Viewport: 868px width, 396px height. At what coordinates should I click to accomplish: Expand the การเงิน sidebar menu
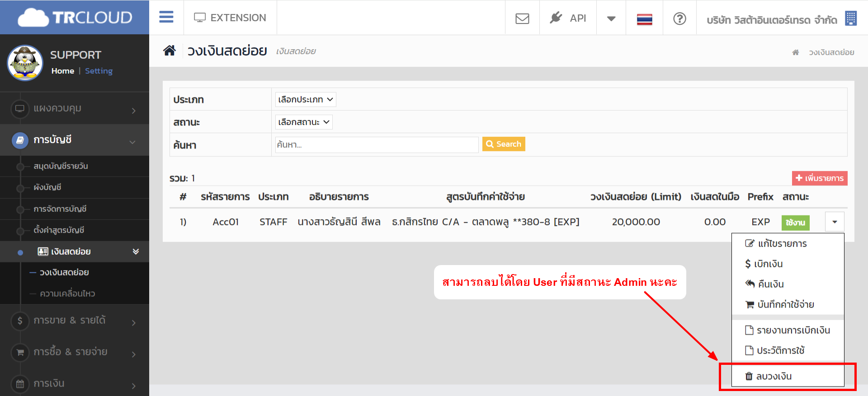pos(75,383)
